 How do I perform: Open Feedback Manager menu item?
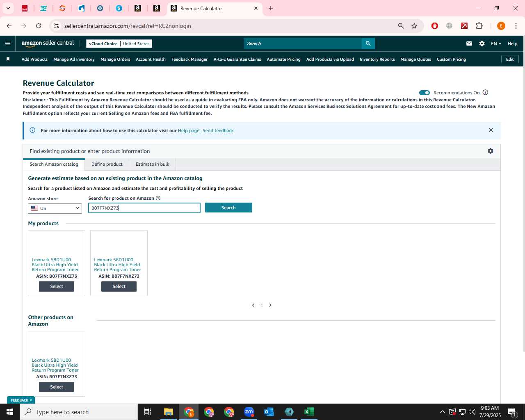point(189,59)
